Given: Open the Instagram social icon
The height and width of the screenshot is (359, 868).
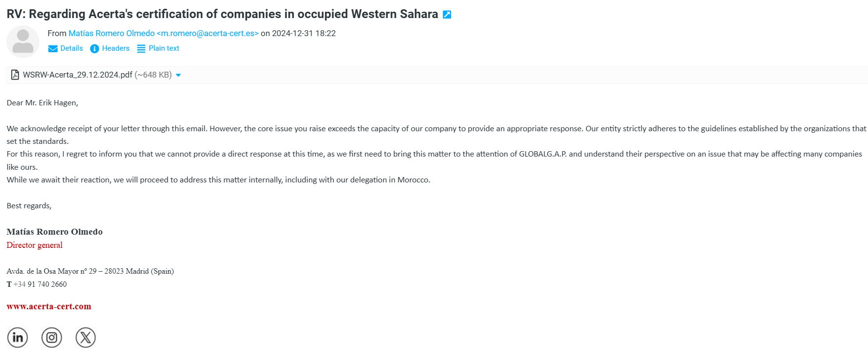Looking at the screenshot, I should [52, 338].
